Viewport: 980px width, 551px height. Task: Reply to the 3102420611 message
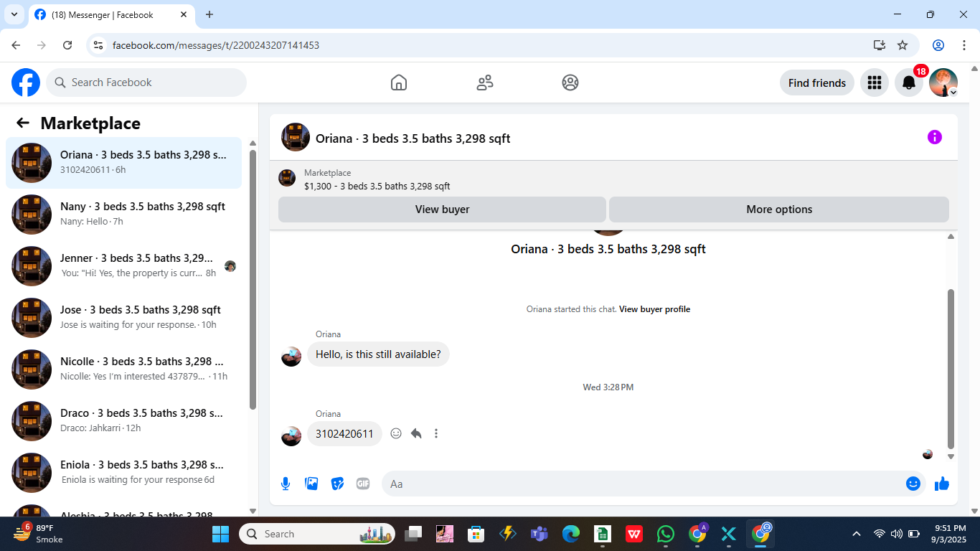pos(416,433)
